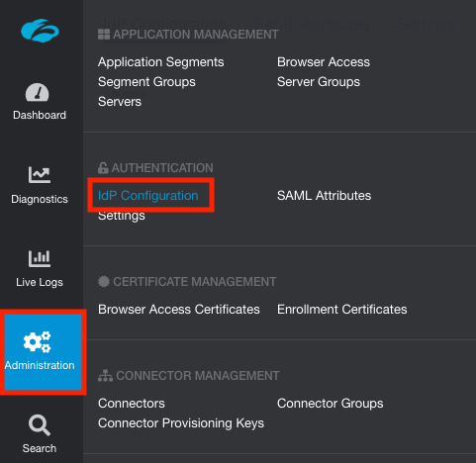Click the Application Management grid icon
476x463 pixels.
pyautogui.click(x=104, y=35)
